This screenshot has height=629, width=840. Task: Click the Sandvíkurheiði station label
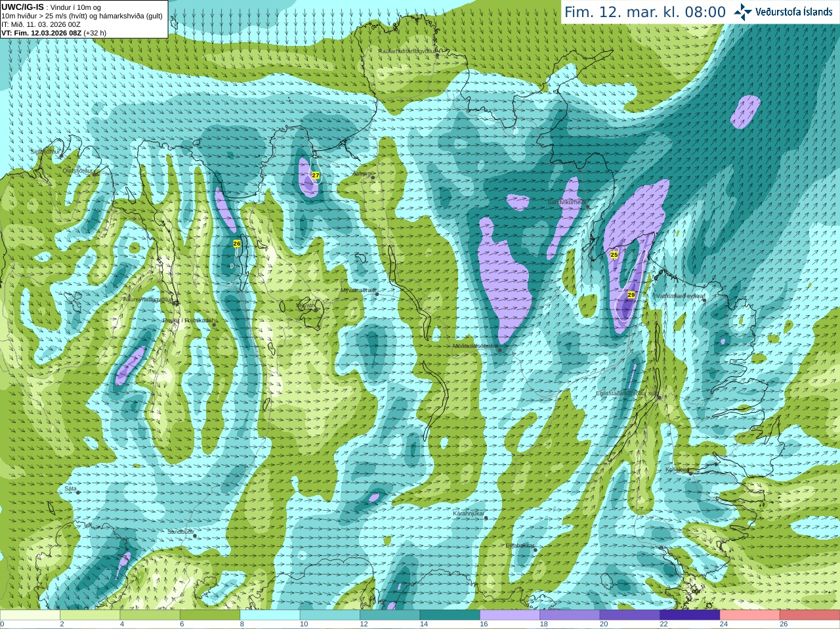coord(568,202)
